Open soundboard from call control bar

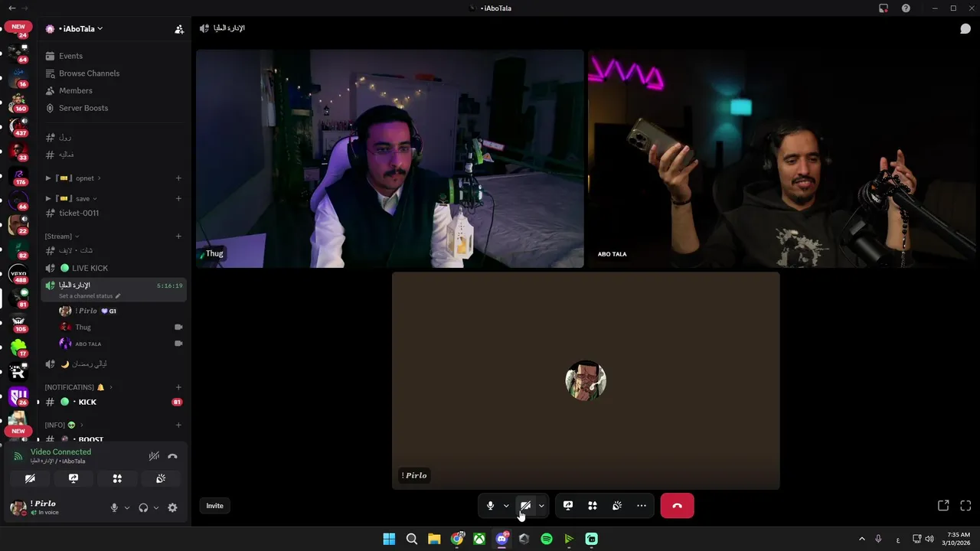point(617,506)
